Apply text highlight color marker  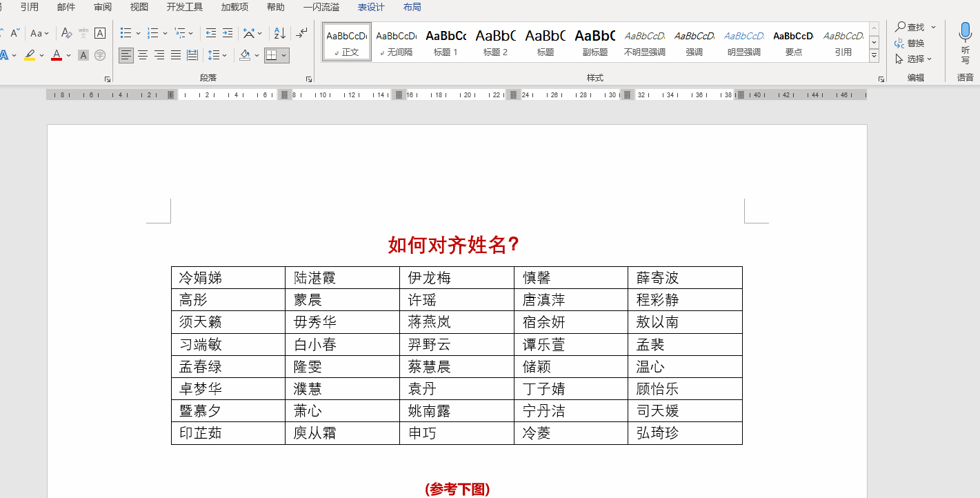[x=30, y=55]
